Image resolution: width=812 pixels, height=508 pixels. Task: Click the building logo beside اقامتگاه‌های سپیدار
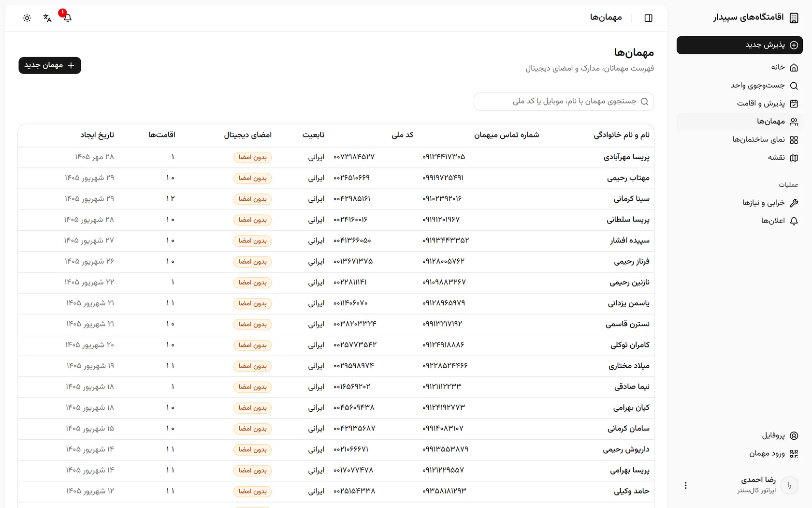[x=794, y=18]
